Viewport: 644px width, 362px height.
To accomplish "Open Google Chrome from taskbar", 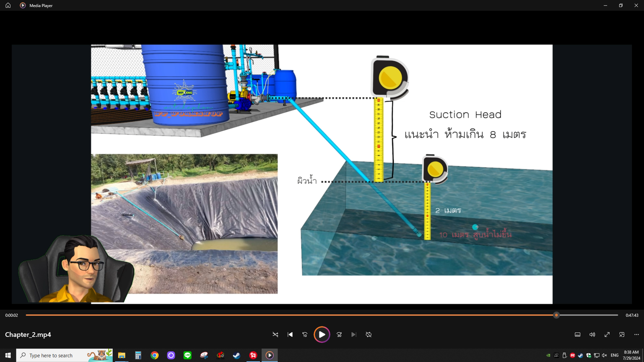I will click(x=155, y=355).
